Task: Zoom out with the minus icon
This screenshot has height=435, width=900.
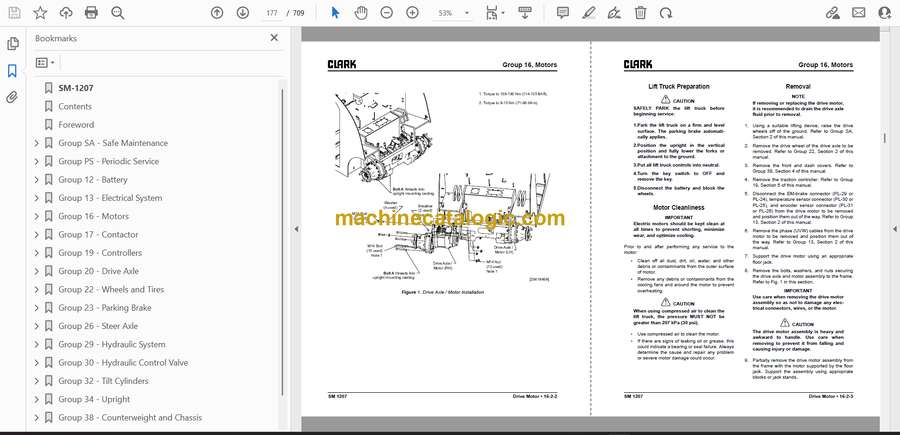Action: tap(387, 13)
